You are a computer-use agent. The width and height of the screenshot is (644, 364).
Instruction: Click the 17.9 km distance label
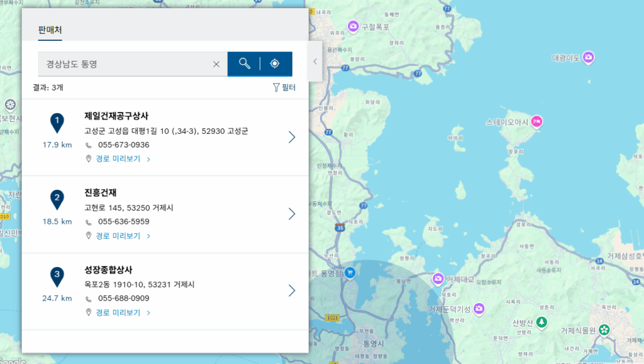pyautogui.click(x=57, y=145)
